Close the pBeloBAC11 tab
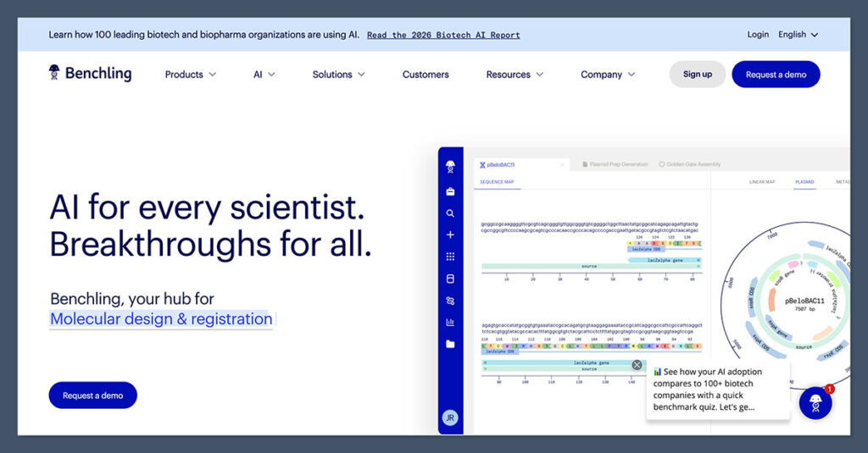 [562, 165]
